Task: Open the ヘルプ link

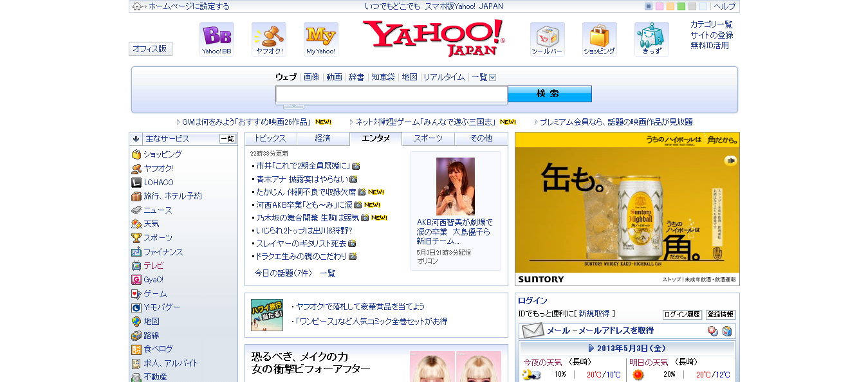Action: 725,6
